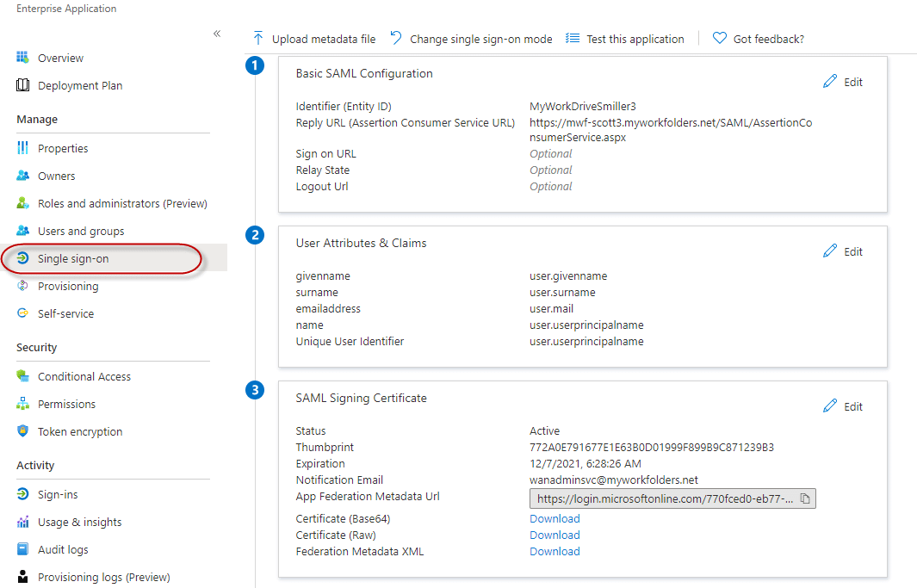
Task: Open the Overview page
Action: tap(60, 58)
